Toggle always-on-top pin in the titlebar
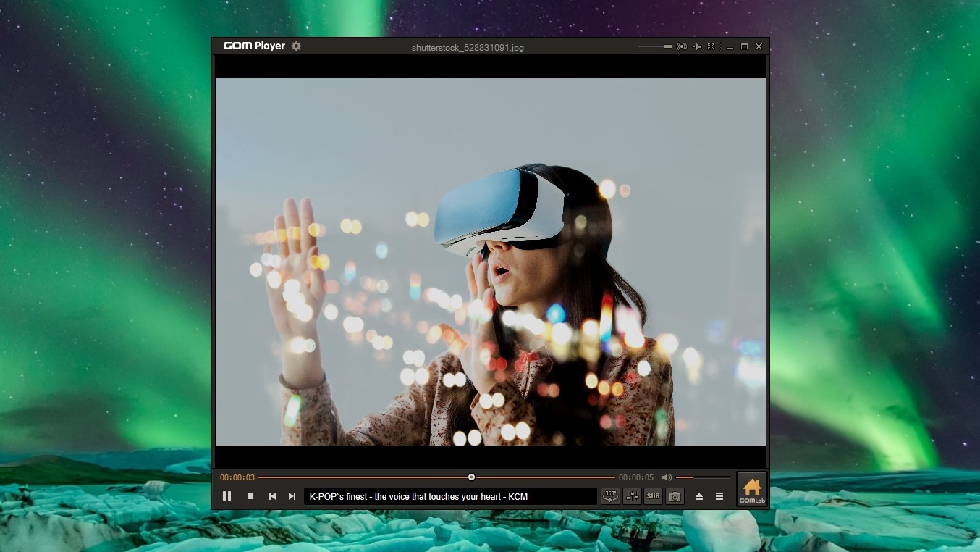The image size is (980, 552). point(696,46)
